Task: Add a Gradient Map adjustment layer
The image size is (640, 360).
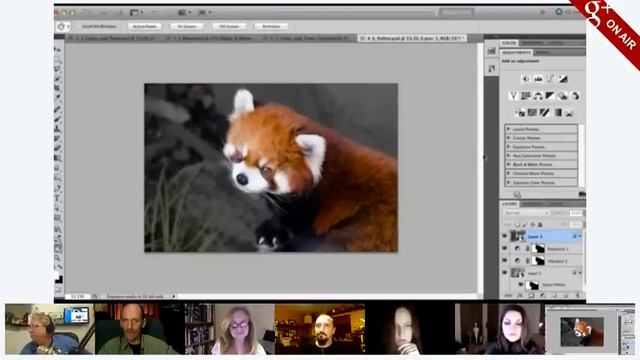Action: coord(557,113)
